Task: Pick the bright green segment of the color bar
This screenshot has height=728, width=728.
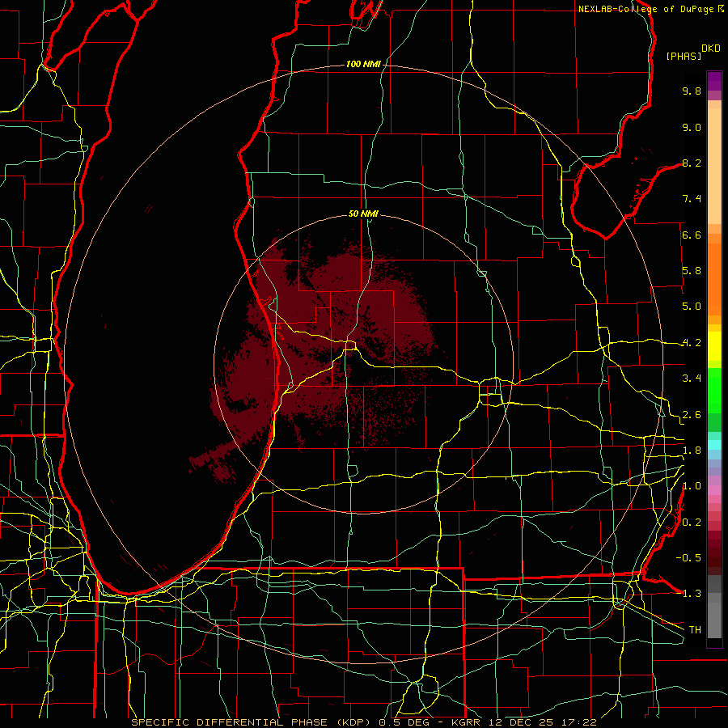Action: 714,390
